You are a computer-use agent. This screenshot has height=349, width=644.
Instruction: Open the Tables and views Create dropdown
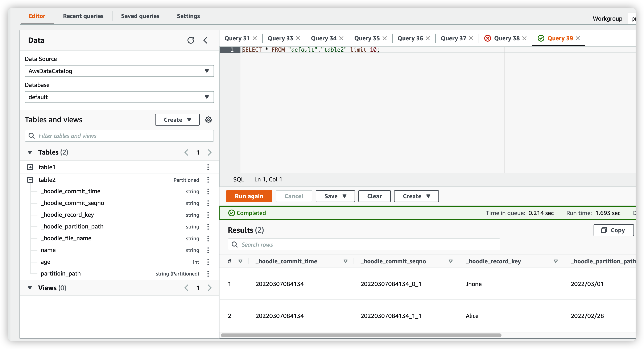[x=177, y=120]
